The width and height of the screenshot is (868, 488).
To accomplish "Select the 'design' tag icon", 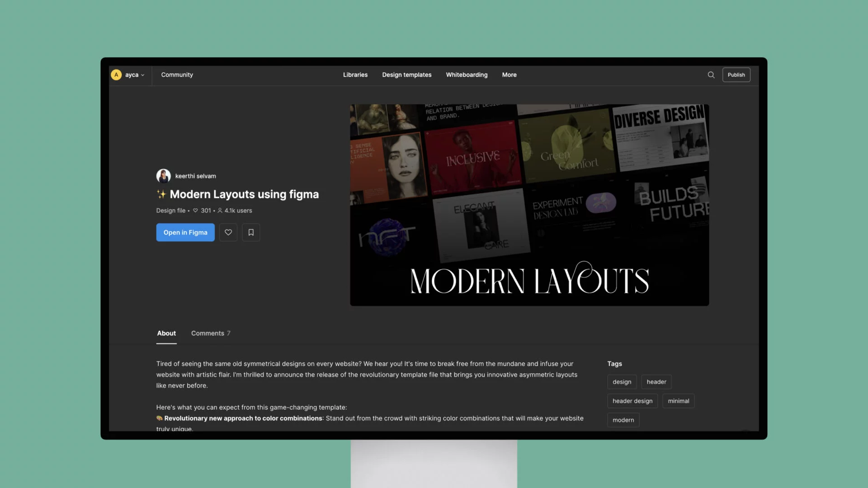I will coord(622,381).
